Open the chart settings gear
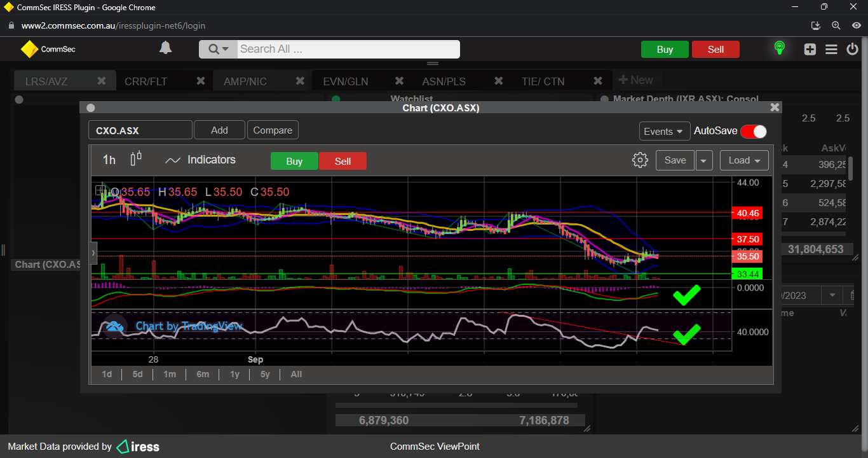Viewport: 868px width, 458px height. 640,160
